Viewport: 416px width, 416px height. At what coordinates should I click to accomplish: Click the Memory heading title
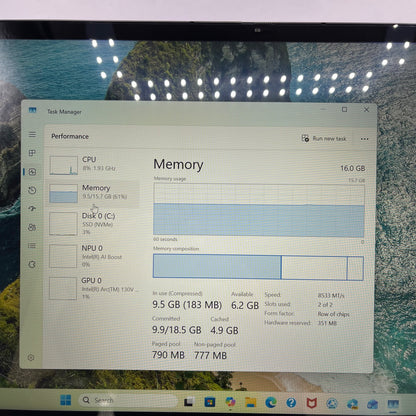point(178,165)
